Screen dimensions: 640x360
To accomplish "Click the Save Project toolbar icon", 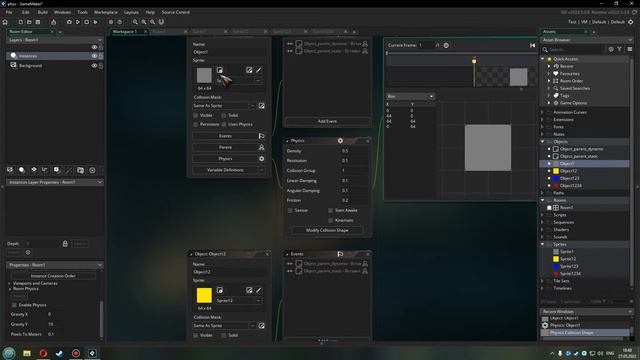I will pos(38,22).
